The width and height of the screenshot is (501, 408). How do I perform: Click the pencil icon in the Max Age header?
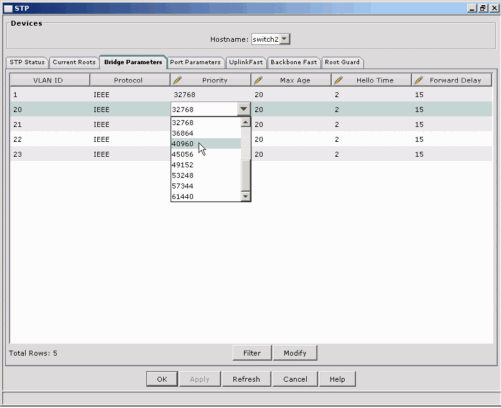click(258, 80)
